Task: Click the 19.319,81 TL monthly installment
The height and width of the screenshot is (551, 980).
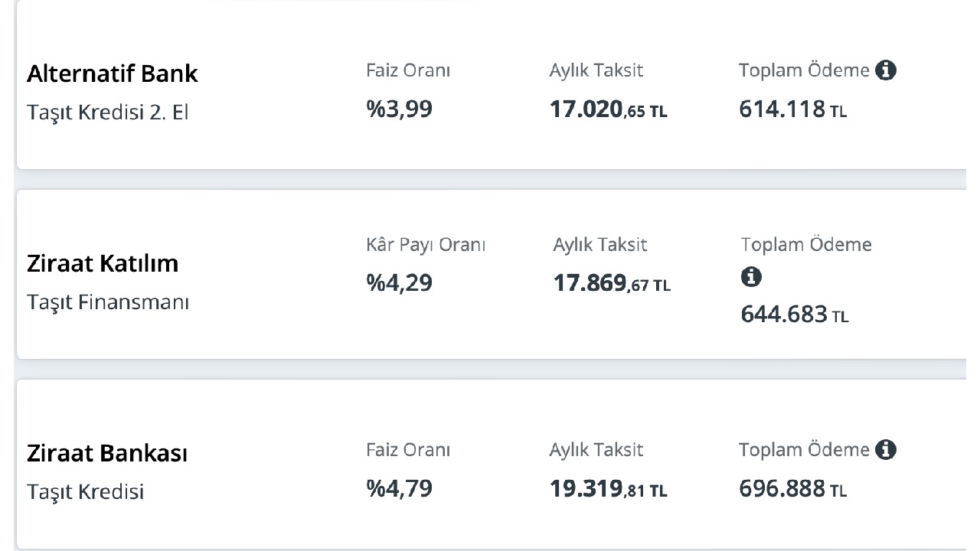Action: (609, 490)
